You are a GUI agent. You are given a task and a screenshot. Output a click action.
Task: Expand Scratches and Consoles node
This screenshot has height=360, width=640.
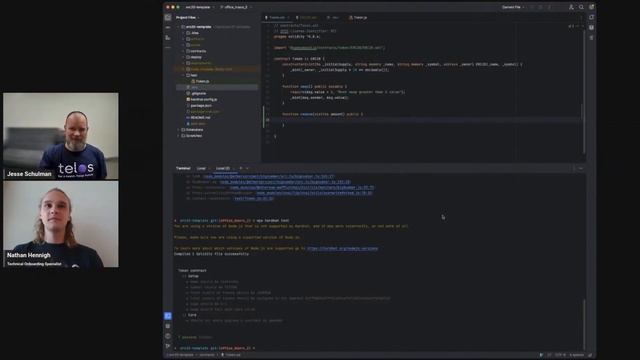pos(179,136)
